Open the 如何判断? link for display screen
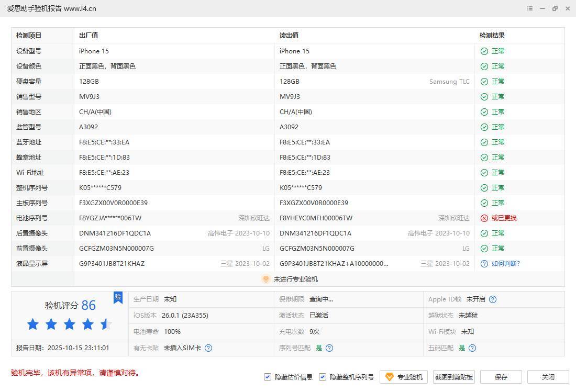The width and height of the screenshot is (576, 392). (x=505, y=264)
